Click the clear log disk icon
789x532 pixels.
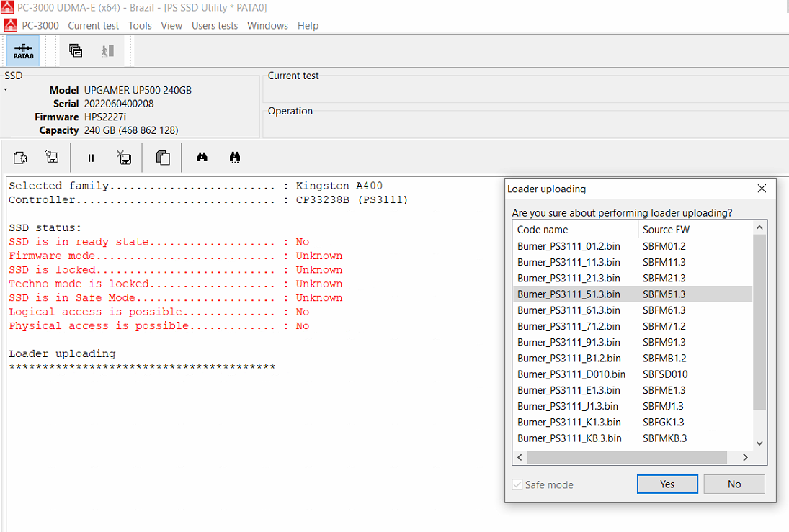124,158
